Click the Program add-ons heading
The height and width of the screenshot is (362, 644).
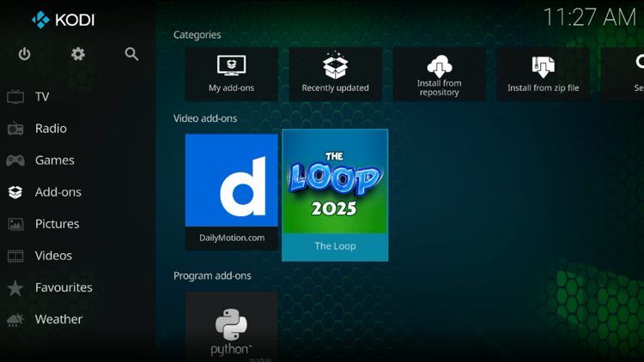(x=212, y=275)
